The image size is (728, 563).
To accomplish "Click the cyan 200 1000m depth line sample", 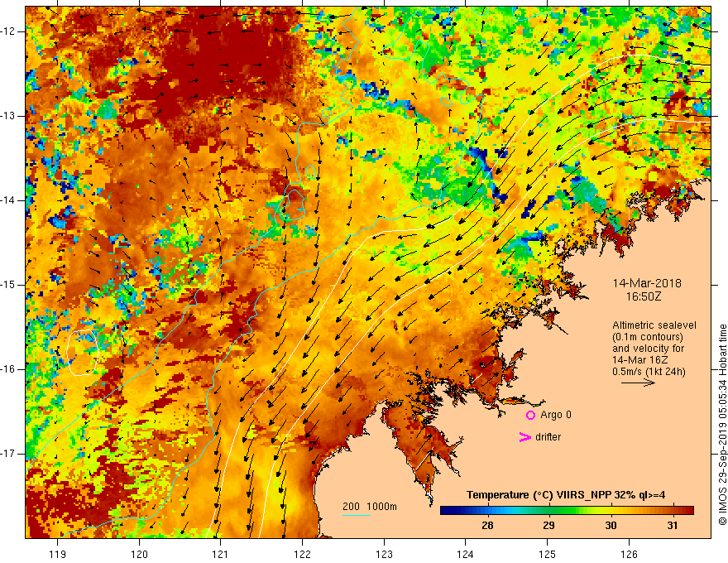I will [x=356, y=515].
